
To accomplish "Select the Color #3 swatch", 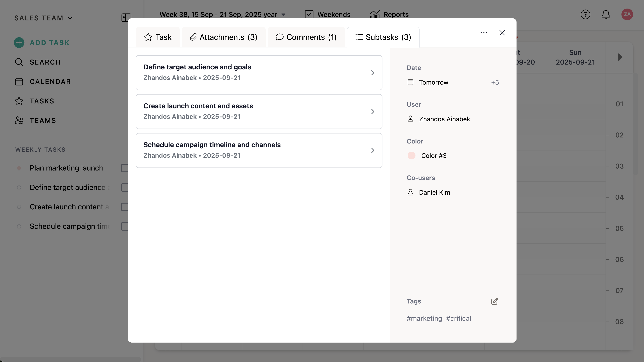I will tap(412, 156).
